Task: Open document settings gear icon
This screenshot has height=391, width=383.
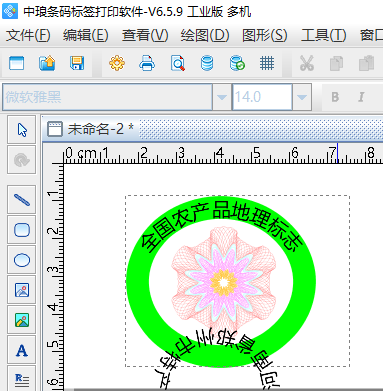Action: [117, 63]
